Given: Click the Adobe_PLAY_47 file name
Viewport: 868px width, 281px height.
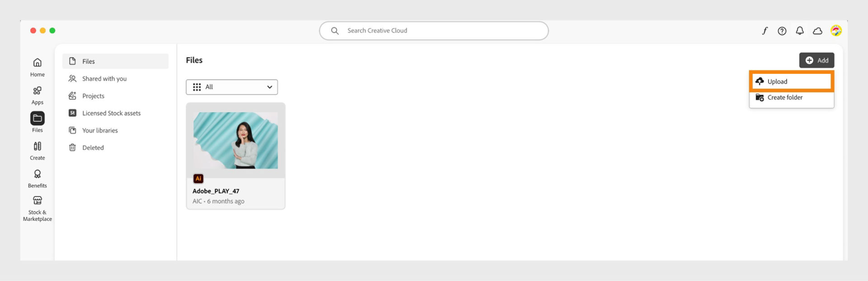Looking at the screenshot, I should [x=216, y=191].
